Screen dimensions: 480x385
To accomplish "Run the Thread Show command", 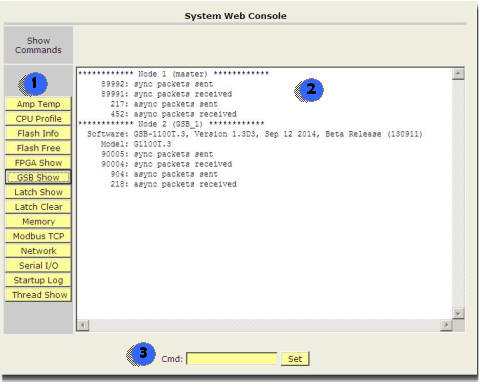I will tap(38, 295).
